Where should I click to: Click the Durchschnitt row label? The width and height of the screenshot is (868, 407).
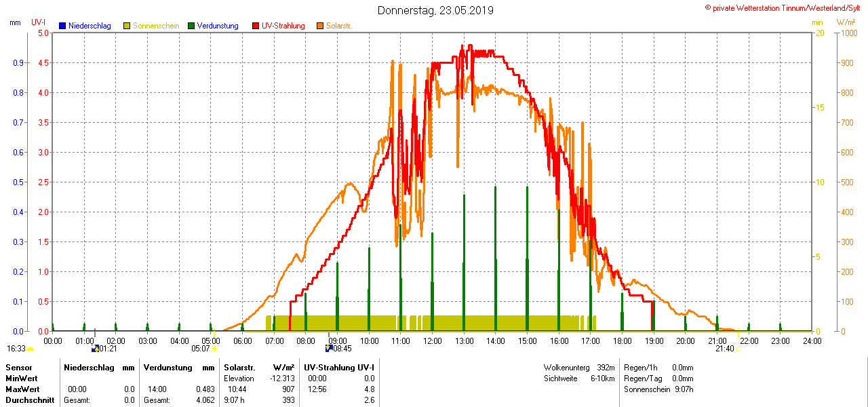point(30,400)
